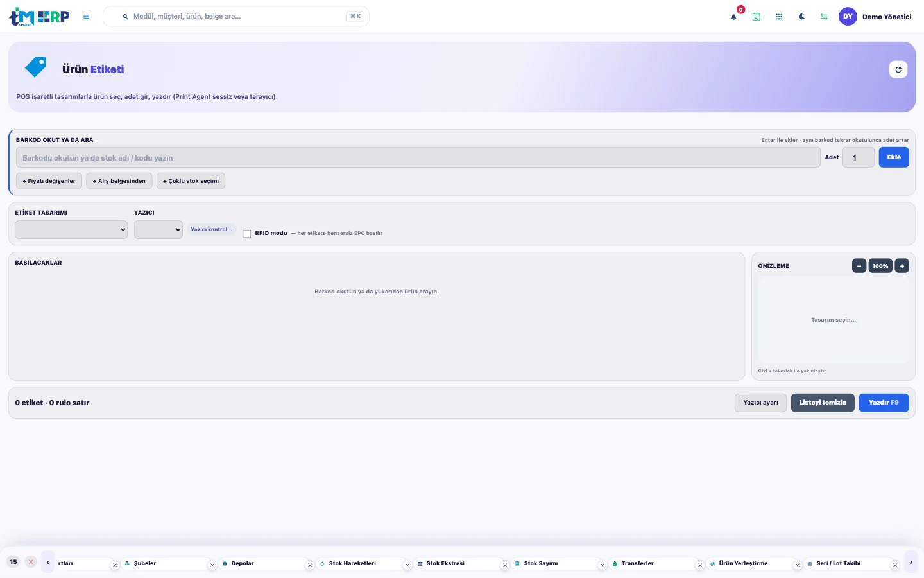Viewport: 924px width, 578px height.
Task: Close the Transferler tab
Action: point(700,566)
